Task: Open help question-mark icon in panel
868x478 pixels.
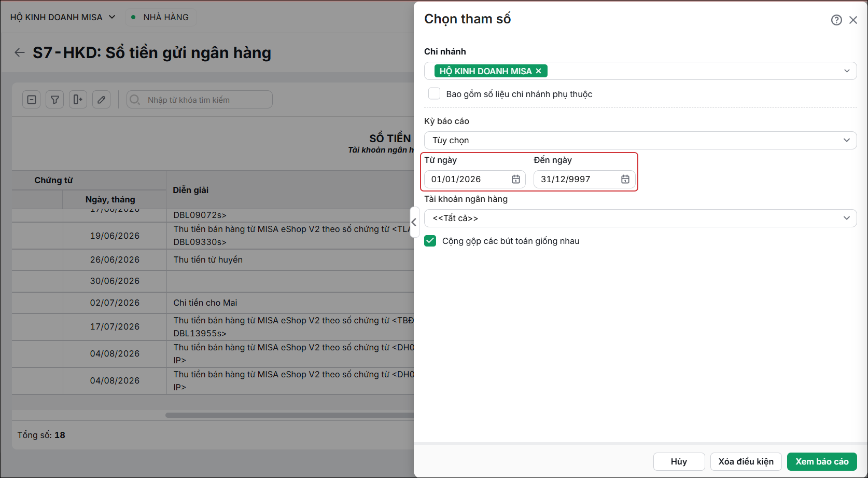Action: (836, 20)
